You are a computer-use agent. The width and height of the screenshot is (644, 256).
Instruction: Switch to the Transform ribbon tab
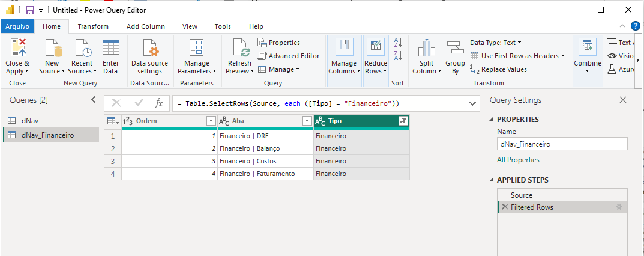click(x=93, y=26)
